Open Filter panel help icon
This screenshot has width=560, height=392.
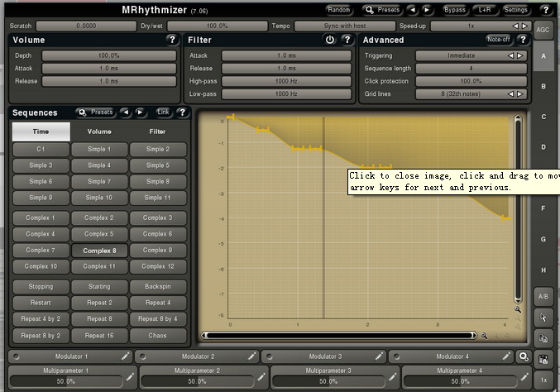pyautogui.click(x=347, y=40)
